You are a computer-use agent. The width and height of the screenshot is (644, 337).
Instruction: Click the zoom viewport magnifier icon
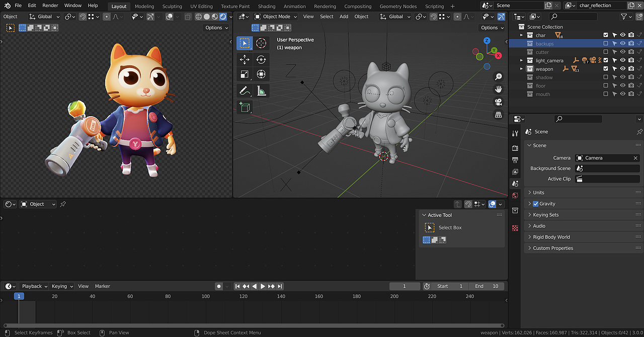coord(499,77)
